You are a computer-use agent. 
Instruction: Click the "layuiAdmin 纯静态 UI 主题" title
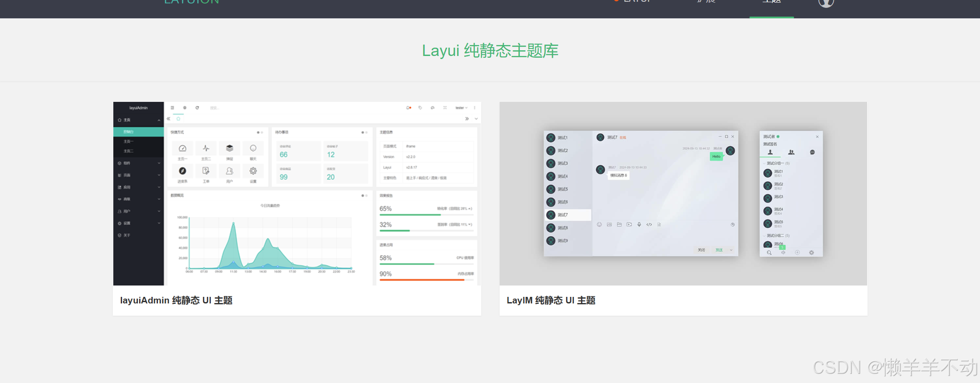(x=176, y=300)
